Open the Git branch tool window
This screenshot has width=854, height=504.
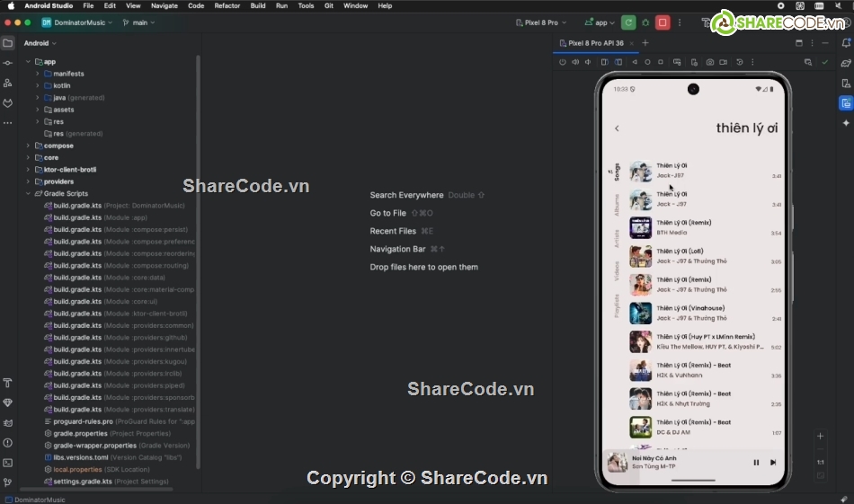point(7,482)
